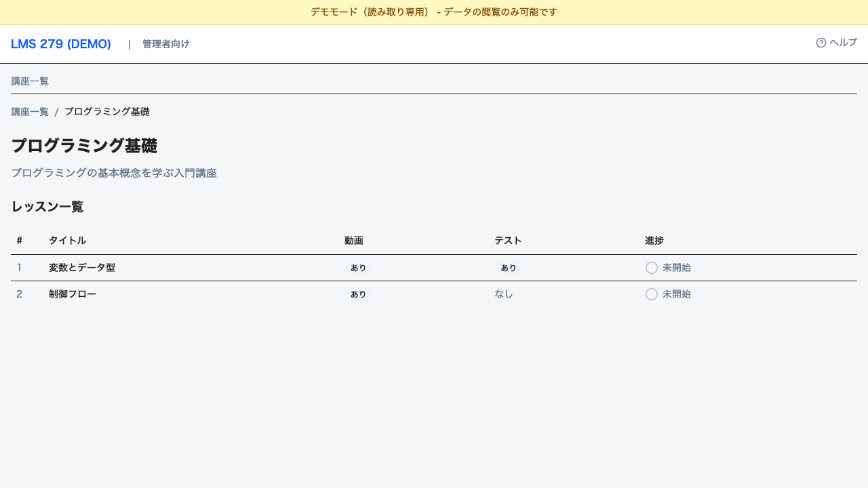Viewport: 868px width, 488px height.
Task: Click the あり video badge of lesson 1
Action: click(358, 267)
